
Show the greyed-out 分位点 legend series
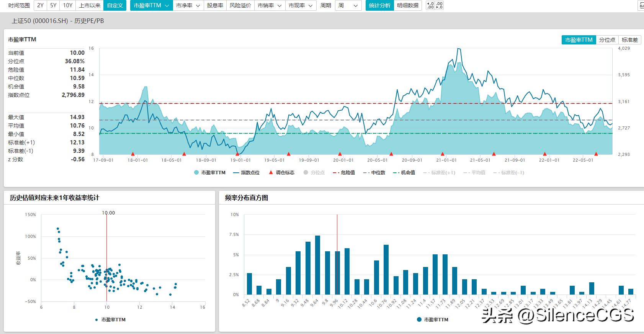[x=314, y=173]
